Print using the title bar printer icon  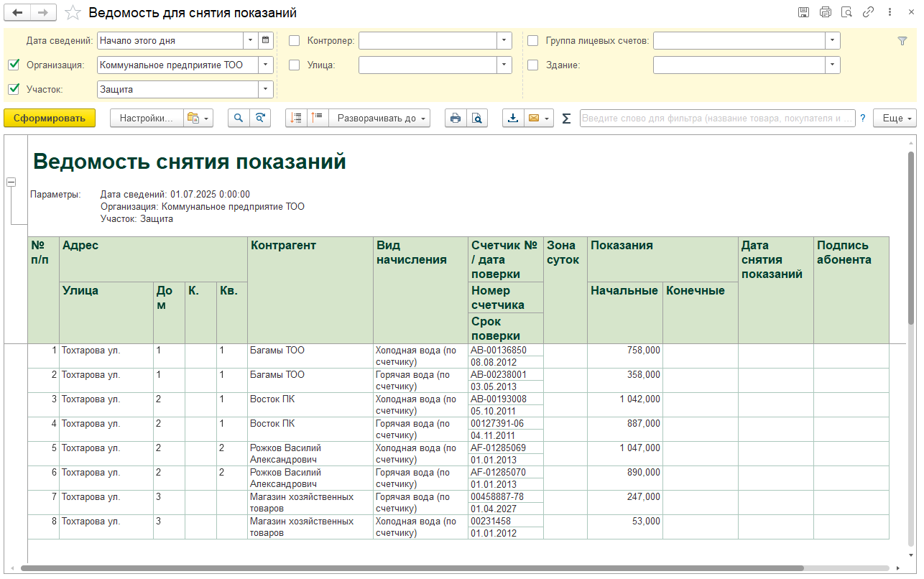[x=826, y=12]
